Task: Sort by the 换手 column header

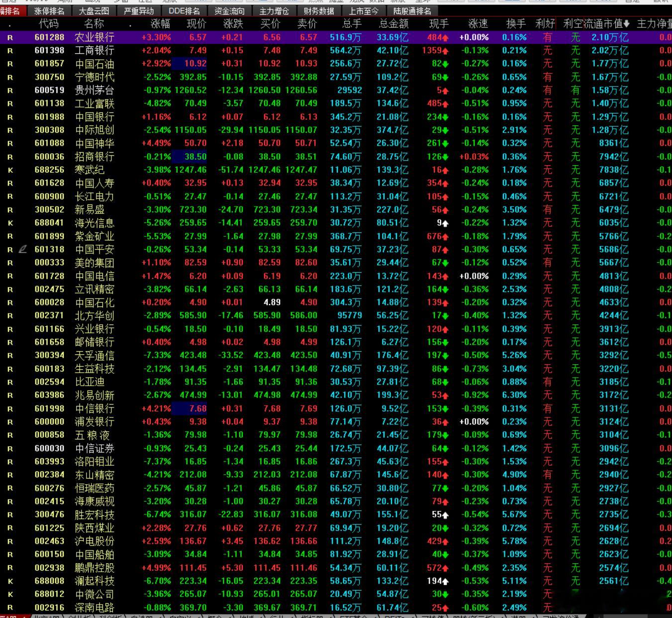Action: [x=516, y=24]
